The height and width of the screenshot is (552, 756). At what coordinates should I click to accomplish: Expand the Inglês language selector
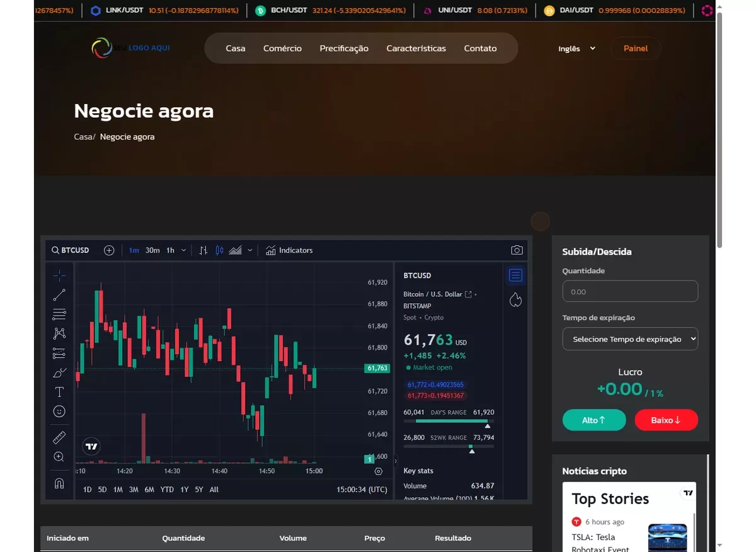(576, 49)
